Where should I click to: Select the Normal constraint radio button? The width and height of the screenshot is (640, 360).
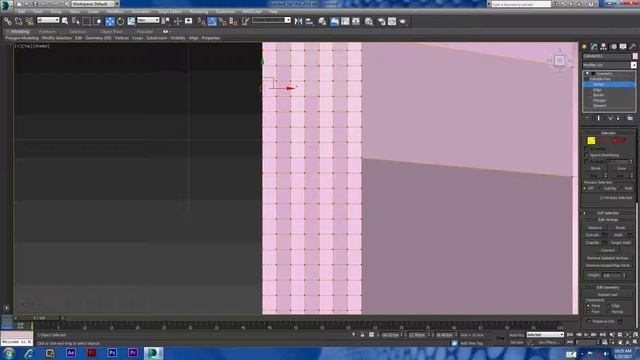pos(609,311)
